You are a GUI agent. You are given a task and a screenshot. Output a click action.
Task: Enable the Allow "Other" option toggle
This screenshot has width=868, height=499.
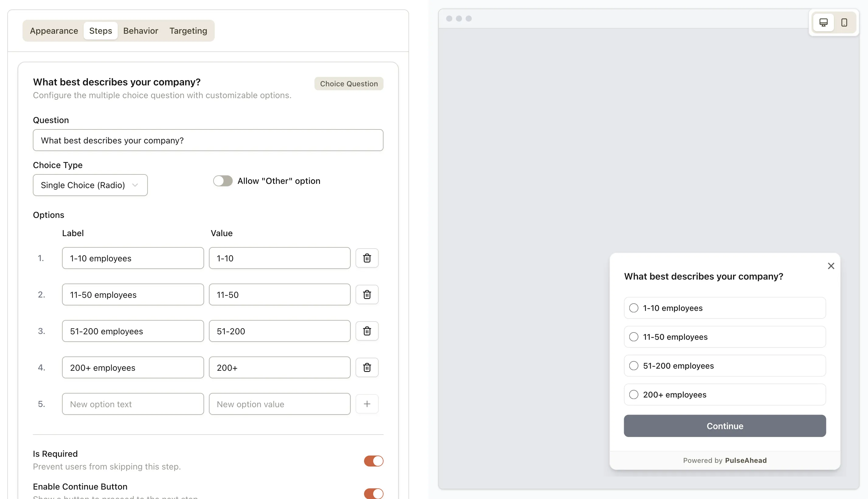tap(223, 181)
